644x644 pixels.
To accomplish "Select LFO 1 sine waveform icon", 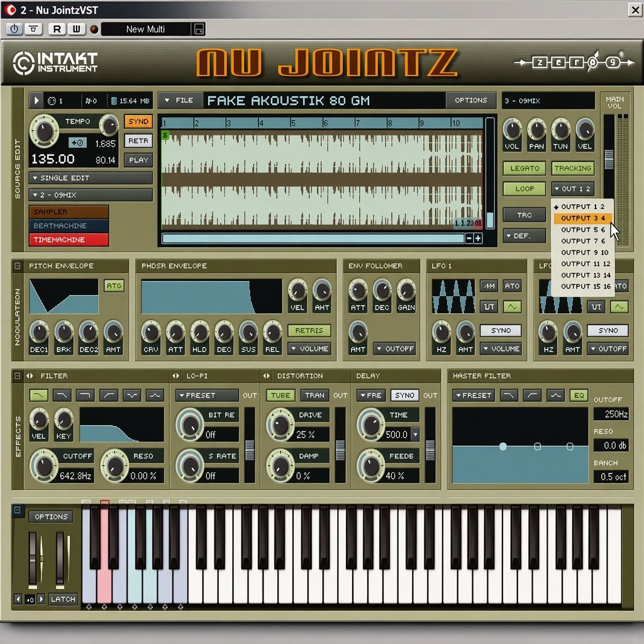I will pos(513,306).
